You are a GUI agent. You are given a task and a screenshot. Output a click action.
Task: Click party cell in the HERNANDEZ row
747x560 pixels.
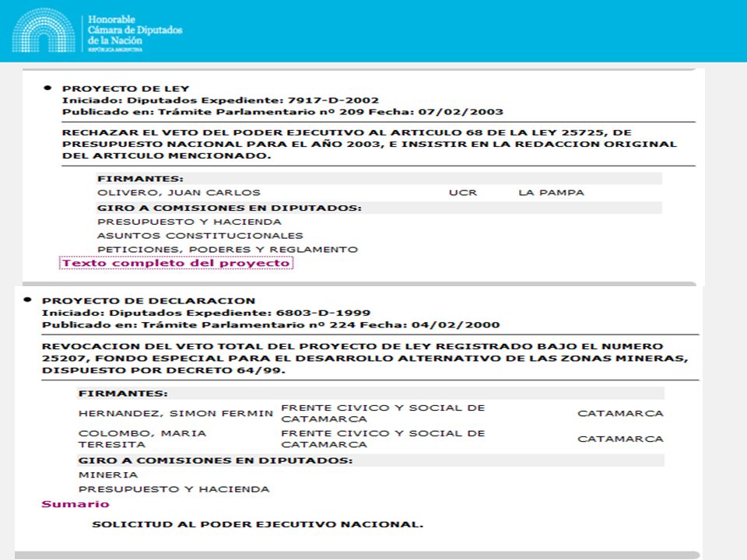[383, 413]
